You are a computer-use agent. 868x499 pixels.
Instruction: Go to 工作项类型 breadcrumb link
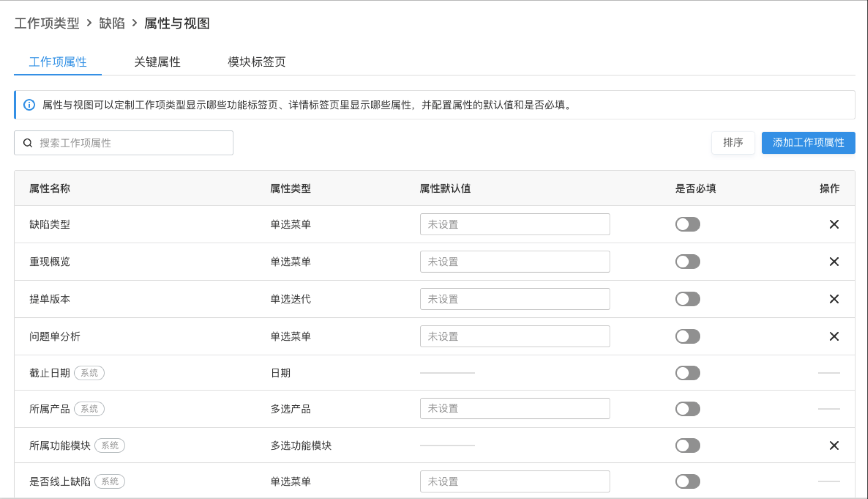[x=47, y=23]
